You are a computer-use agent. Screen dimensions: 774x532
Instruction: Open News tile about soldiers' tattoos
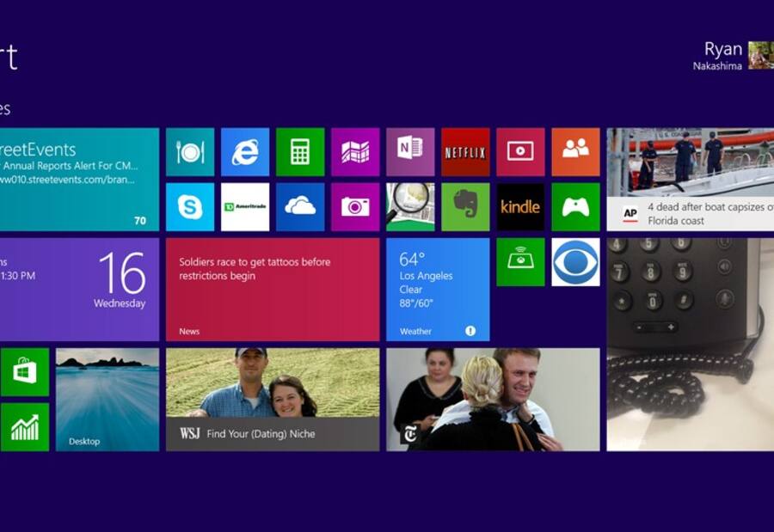tap(273, 290)
